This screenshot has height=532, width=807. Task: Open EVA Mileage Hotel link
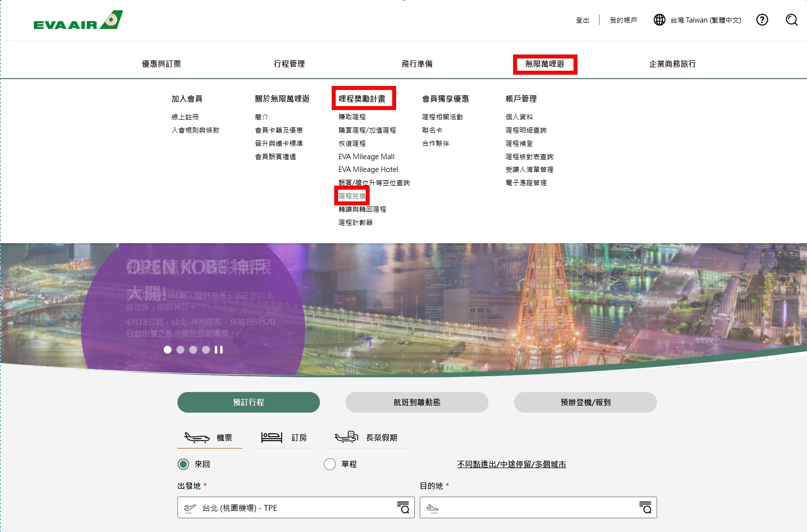pos(368,169)
